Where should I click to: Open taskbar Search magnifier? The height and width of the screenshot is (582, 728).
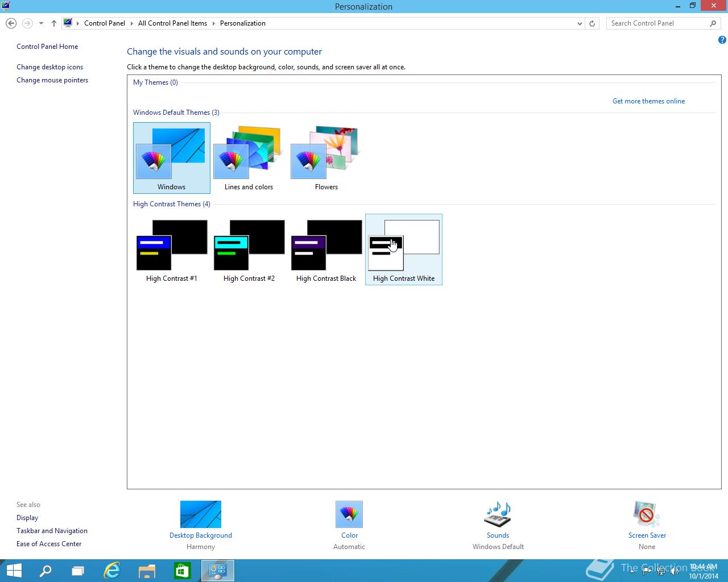pyautogui.click(x=45, y=571)
